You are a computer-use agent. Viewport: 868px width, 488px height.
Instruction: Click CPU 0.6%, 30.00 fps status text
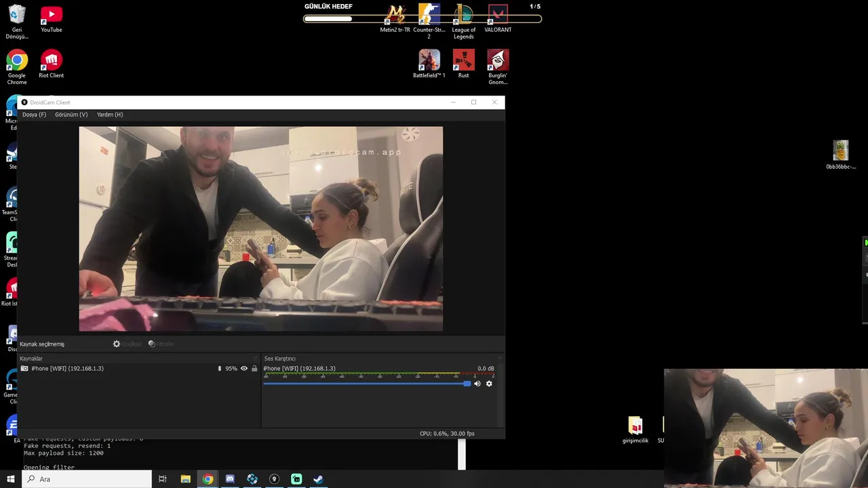[447, 434]
